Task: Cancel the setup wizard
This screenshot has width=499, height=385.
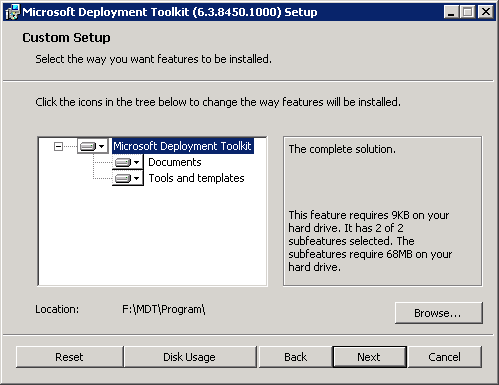Action: pyautogui.click(x=445, y=357)
